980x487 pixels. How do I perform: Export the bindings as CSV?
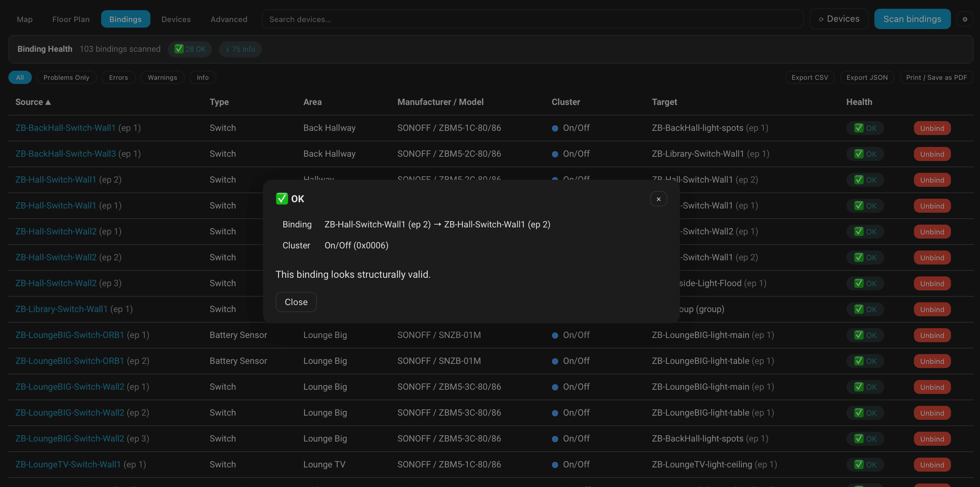pos(810,77)
